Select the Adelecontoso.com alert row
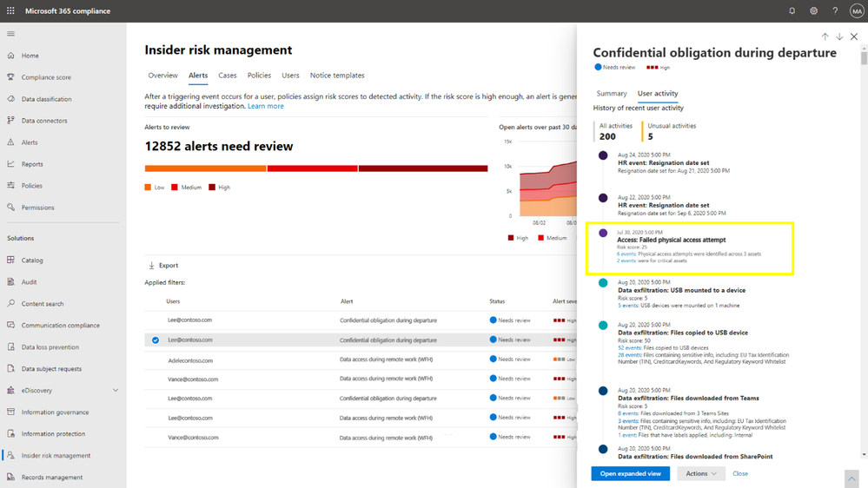868x488 pixels. 361,359
